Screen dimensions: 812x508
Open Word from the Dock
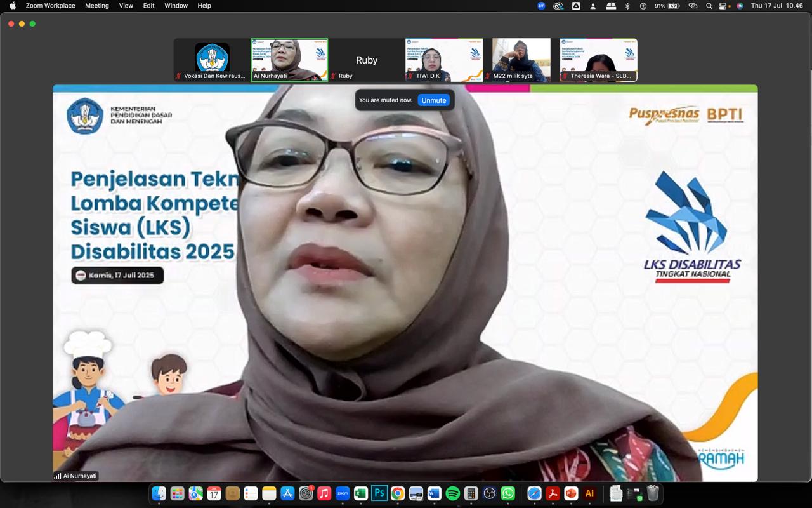(x=435, y=493)
